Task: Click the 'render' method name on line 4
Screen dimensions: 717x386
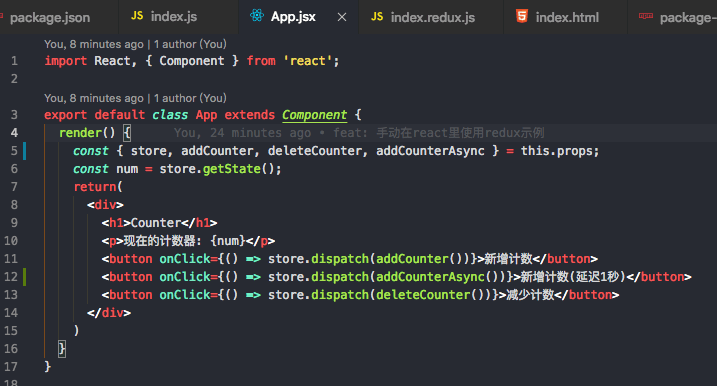Action: point(80,133)
